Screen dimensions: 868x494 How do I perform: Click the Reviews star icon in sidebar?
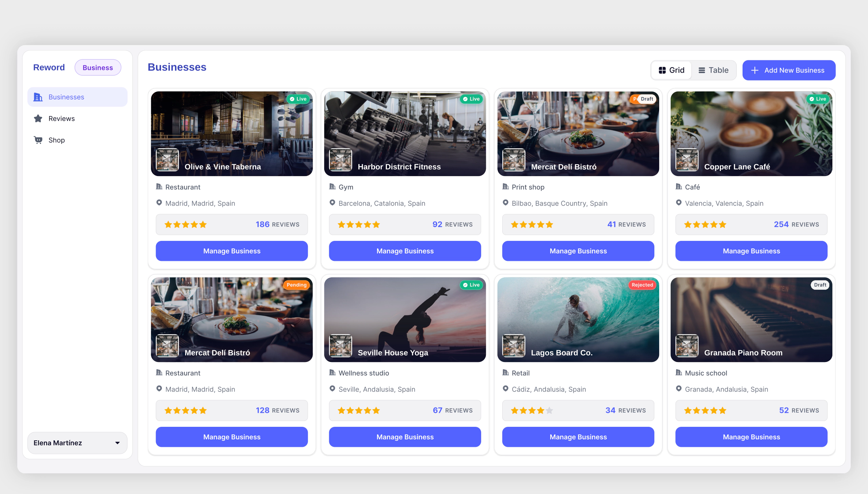point(38,118)
